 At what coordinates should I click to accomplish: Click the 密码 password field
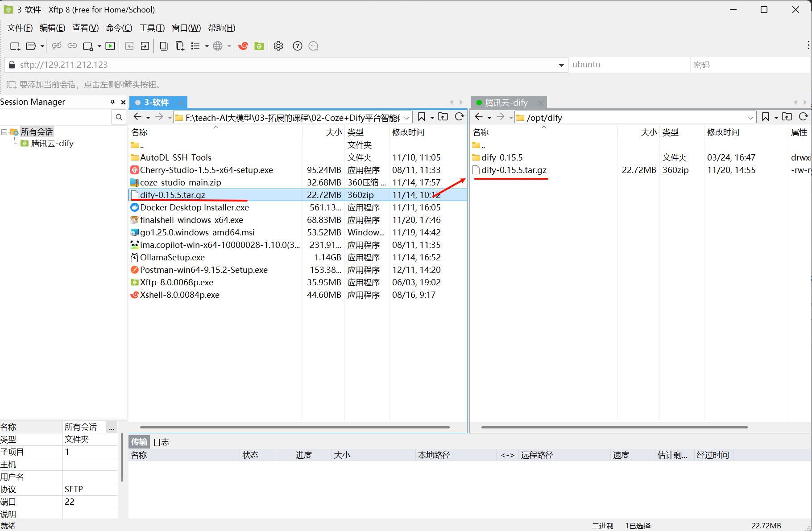pyautogui.click(x=750, y=65)
